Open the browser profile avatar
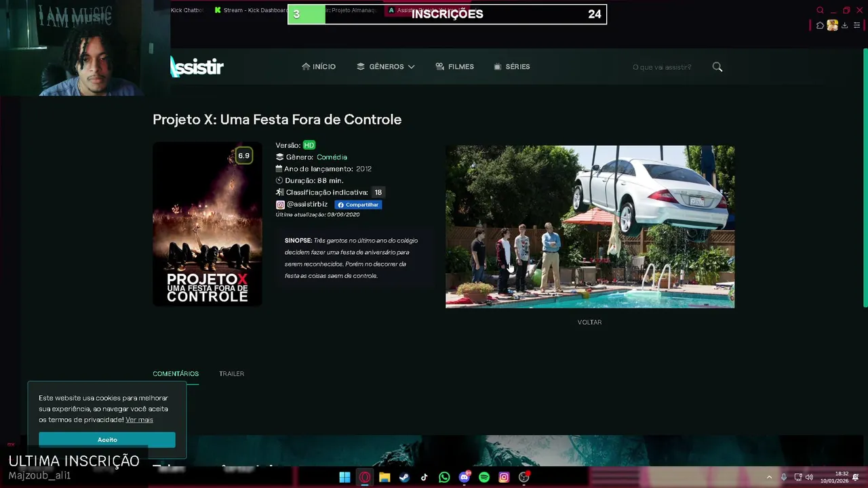 (832, 25)
